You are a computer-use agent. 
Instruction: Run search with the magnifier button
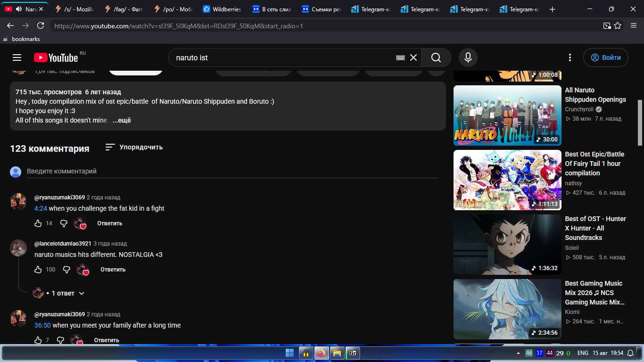(x=436, y=58)
